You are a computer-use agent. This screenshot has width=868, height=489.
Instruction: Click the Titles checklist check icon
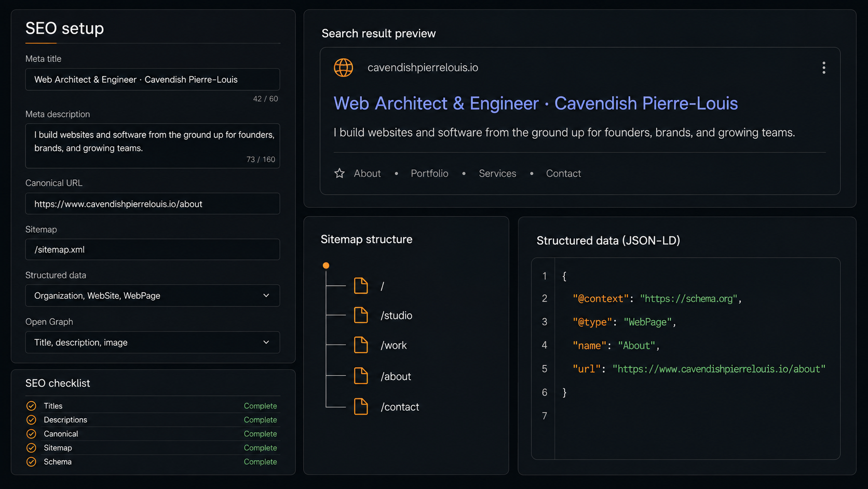click(x=31, y=406)
